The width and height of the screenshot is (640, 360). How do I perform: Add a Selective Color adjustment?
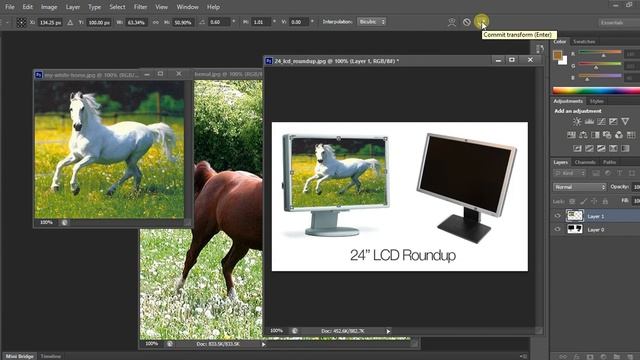pos(613,148)
